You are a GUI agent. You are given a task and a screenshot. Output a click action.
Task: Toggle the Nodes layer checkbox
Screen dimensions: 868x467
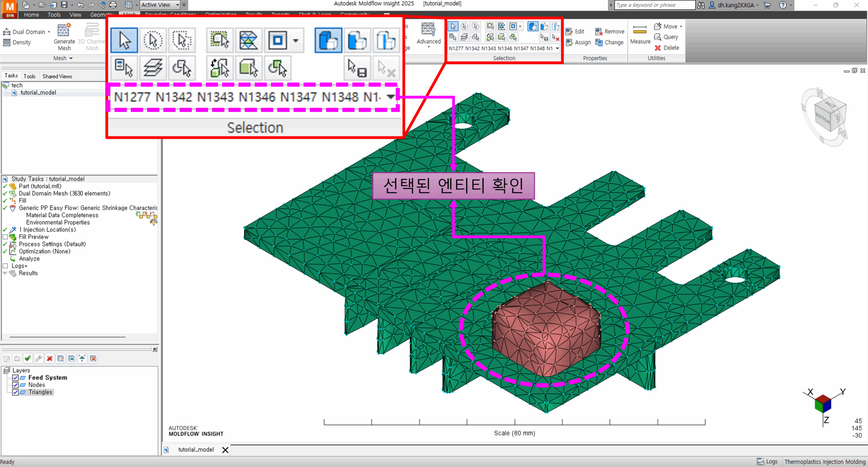click(15, 385)
